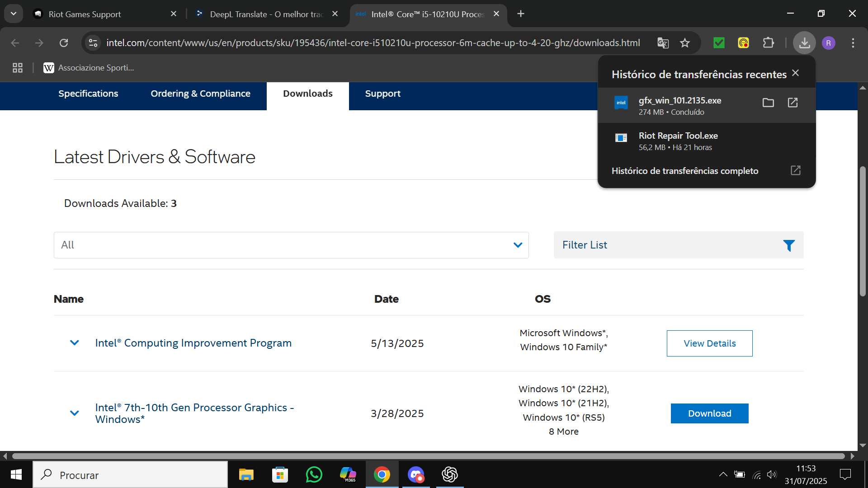Click the yellow extension icon in toolbar
The height and width of the screenshot is (488, 868).
pos(743,43)
